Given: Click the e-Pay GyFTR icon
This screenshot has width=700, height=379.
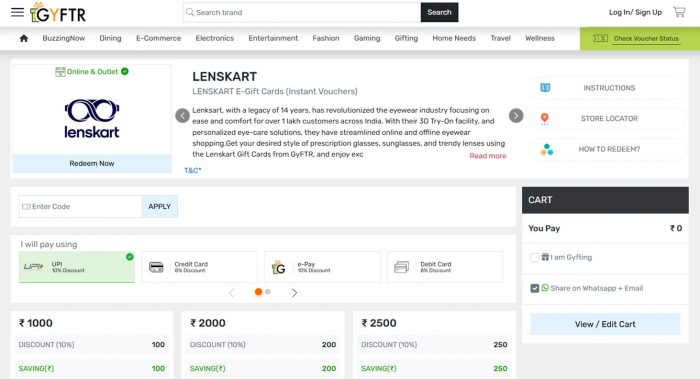Looking at the screenshot, I should pos(279,267).
